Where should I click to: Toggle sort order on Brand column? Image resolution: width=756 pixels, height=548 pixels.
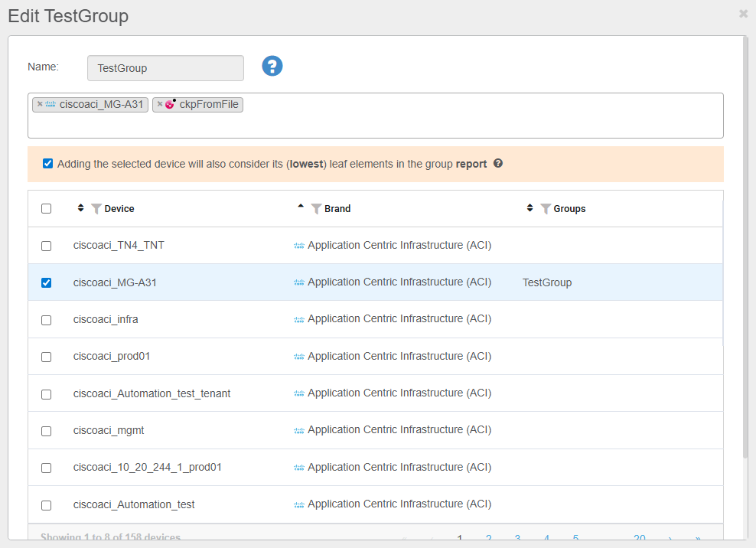(x=301, y=207)
